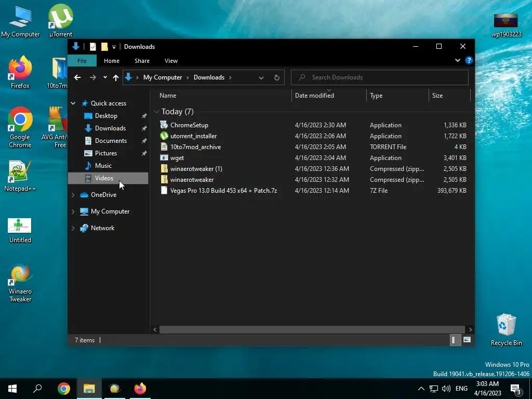Open the volume control tray icon
This screenshot has width=532, height=399.
pyautogui.click(x=446, y=389)
